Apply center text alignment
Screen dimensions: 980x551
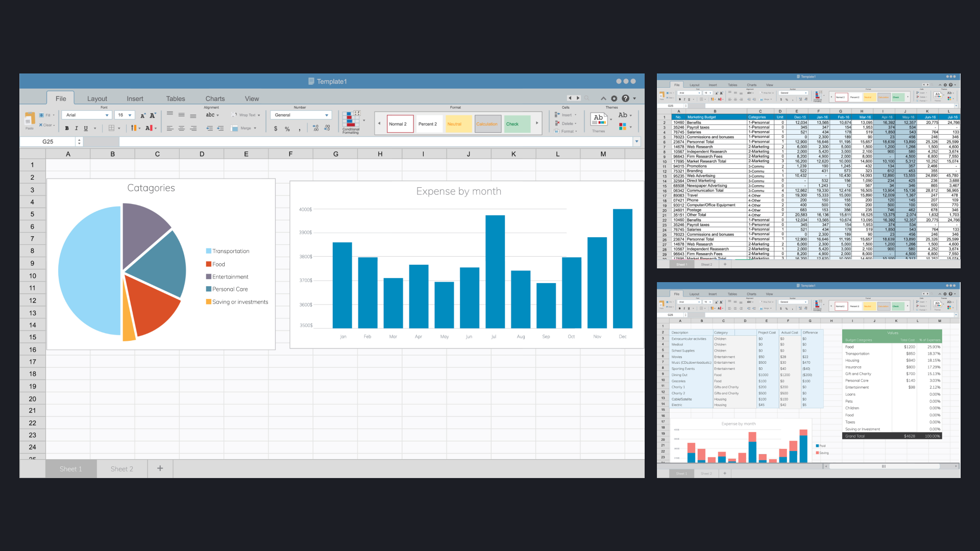click(x=181, y=129)
